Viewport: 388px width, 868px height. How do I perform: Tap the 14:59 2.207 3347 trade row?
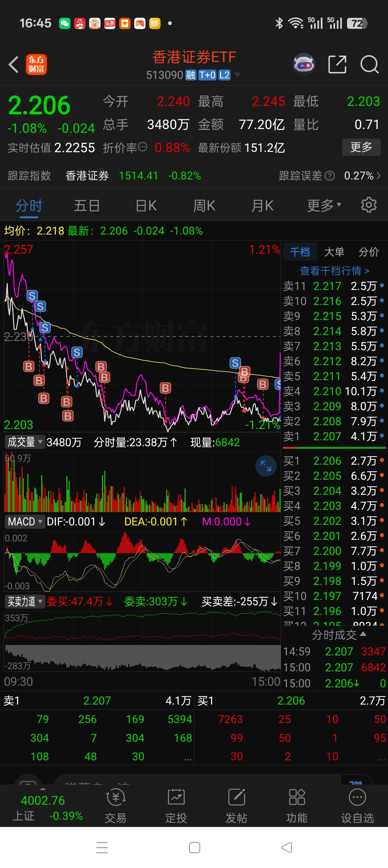334,651
